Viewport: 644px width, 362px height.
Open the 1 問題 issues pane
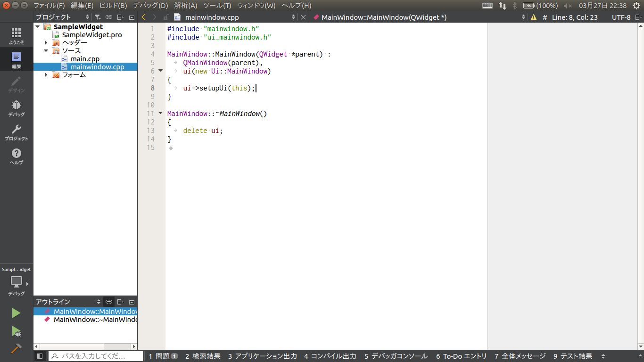(x=163, y=356)
